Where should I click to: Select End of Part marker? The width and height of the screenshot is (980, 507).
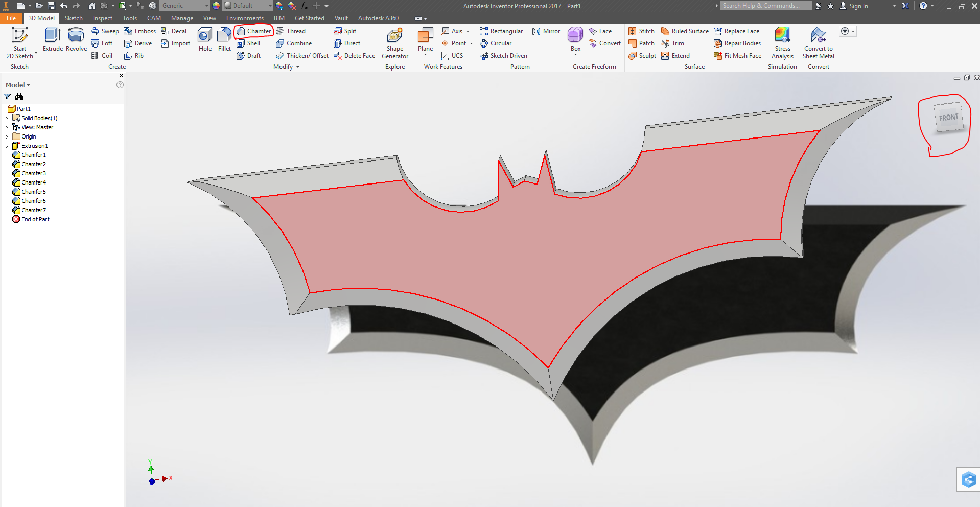(31, 219)
